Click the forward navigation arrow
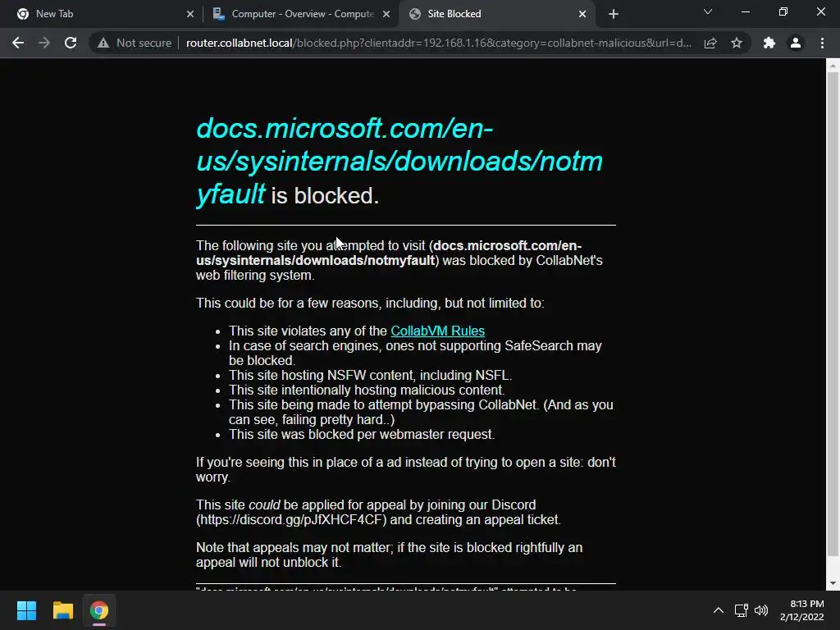This screenshot has height=630, width=840. [44, 43]
